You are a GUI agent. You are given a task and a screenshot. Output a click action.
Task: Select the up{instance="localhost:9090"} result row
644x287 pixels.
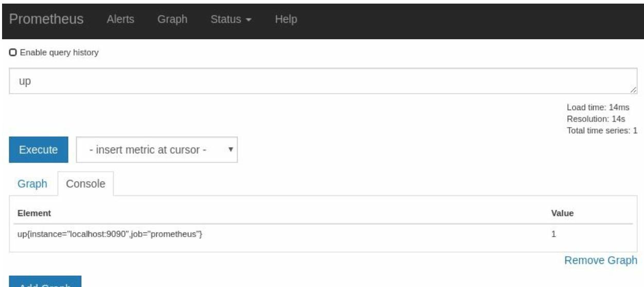(x=323, y=235)
